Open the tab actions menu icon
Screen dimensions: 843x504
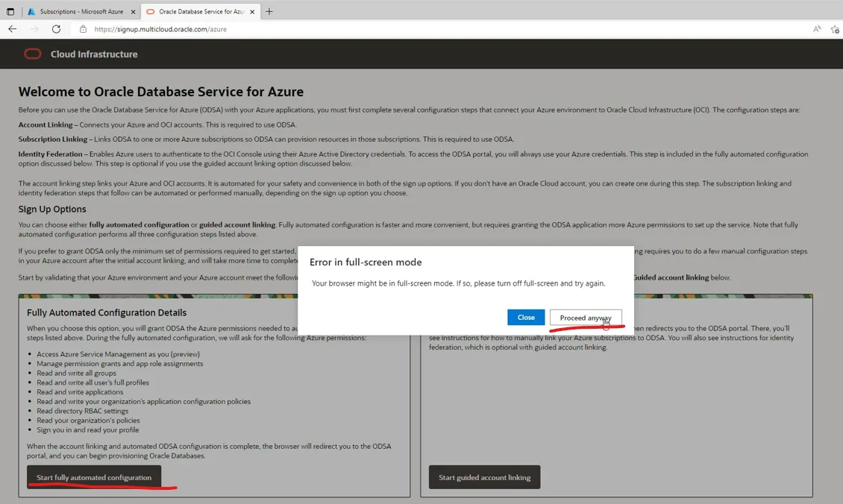click(10, 11)
